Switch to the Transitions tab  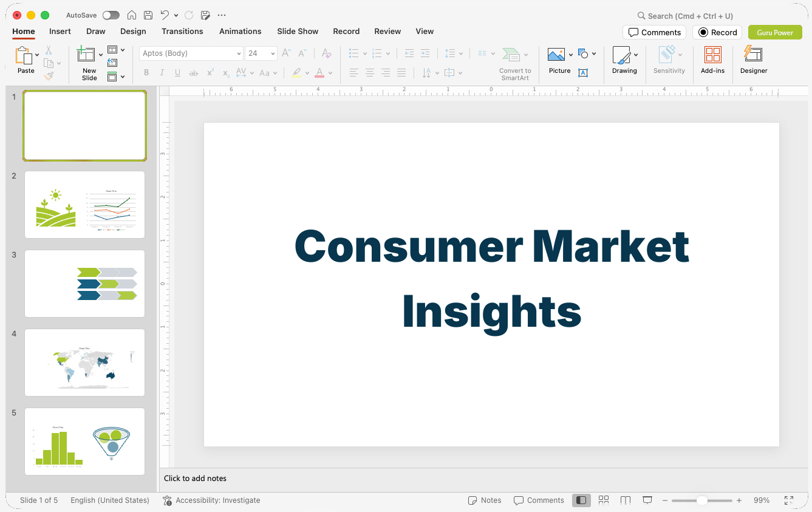182,32
